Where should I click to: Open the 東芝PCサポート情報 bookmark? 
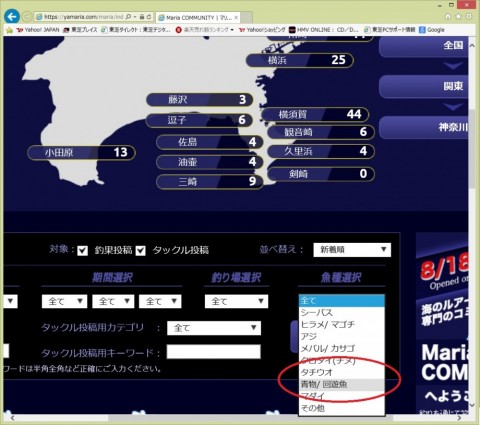389,30
